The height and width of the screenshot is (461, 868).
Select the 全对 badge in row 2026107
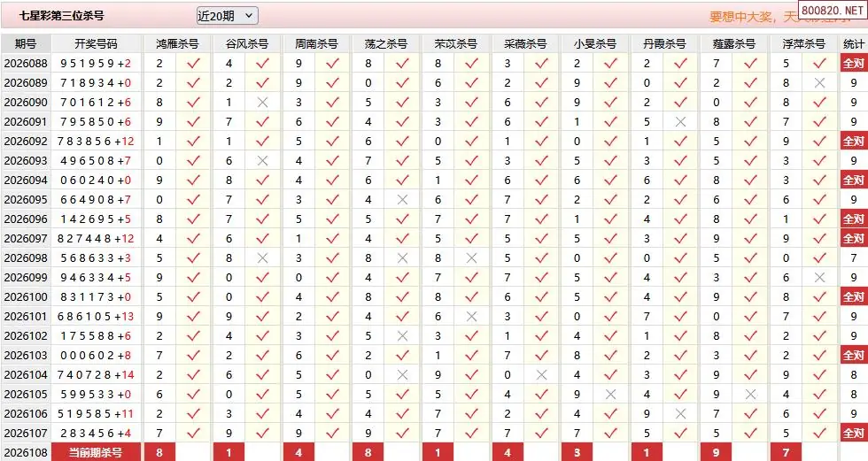coord(853,433)
